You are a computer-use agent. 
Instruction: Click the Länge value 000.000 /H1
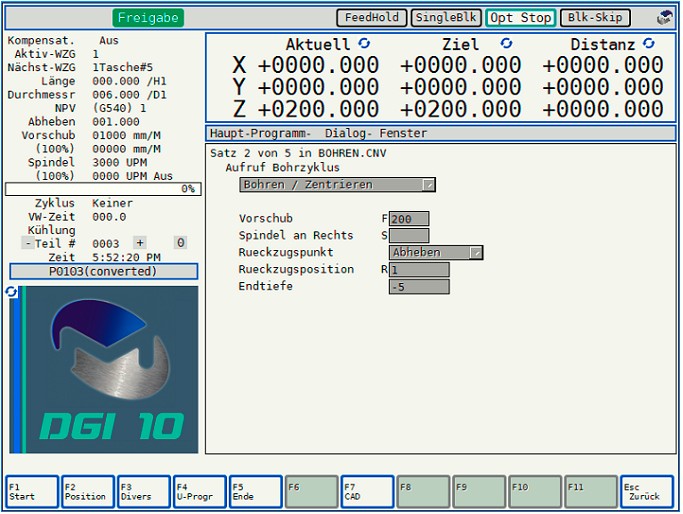(x=129, y=81)
